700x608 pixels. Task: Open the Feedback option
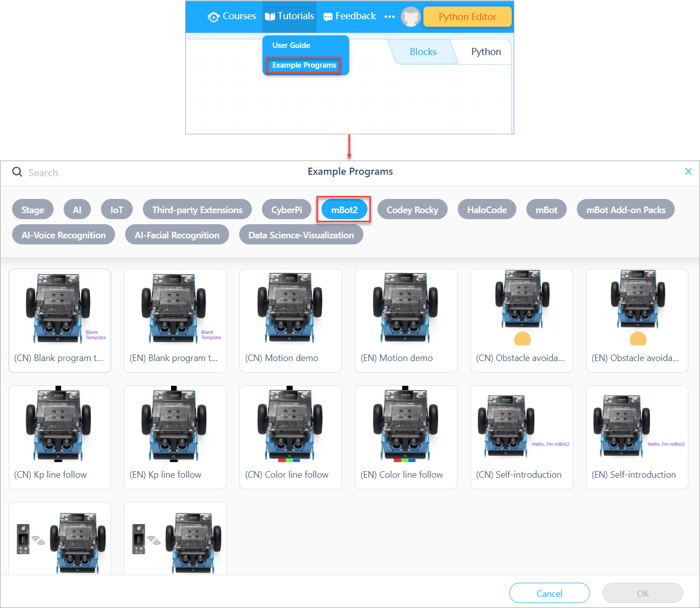[350, 16]
